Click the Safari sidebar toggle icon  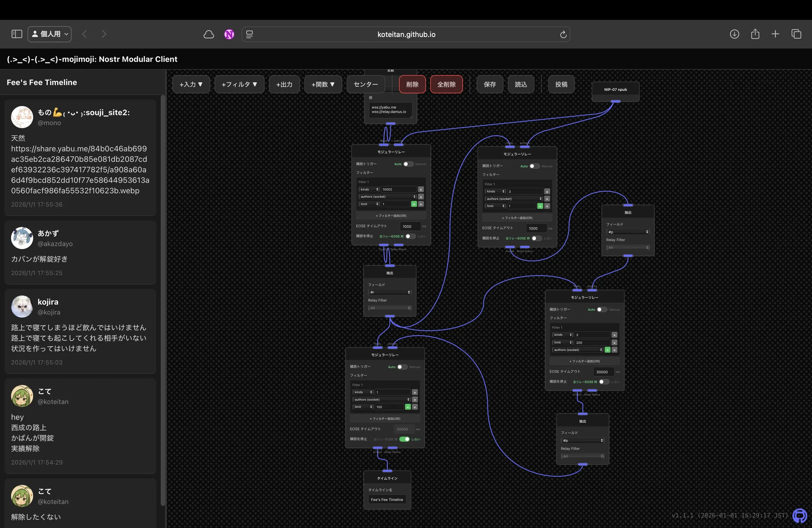17,34
